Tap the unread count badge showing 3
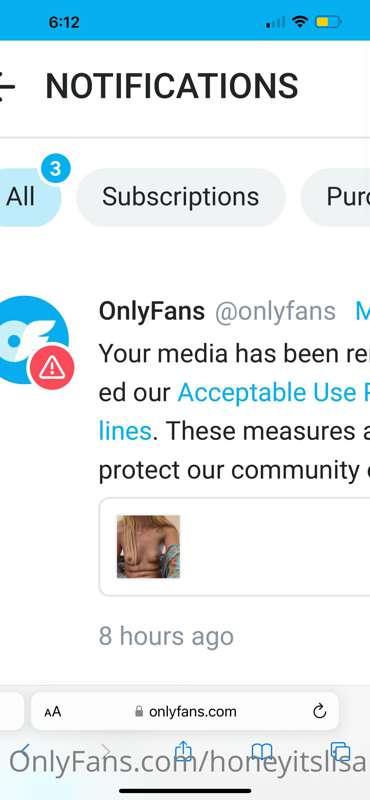Screen dimensions: 370x800 [x=56, y=168]
